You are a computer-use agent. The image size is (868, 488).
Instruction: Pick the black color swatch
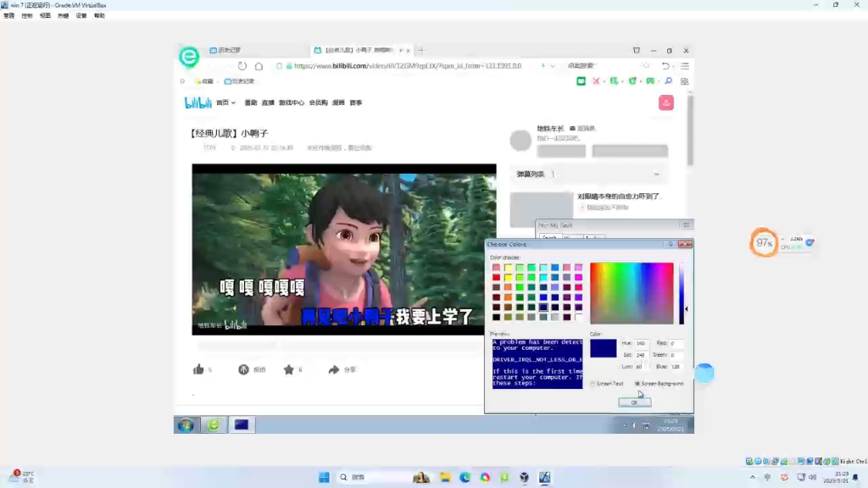tap(496, 317)
